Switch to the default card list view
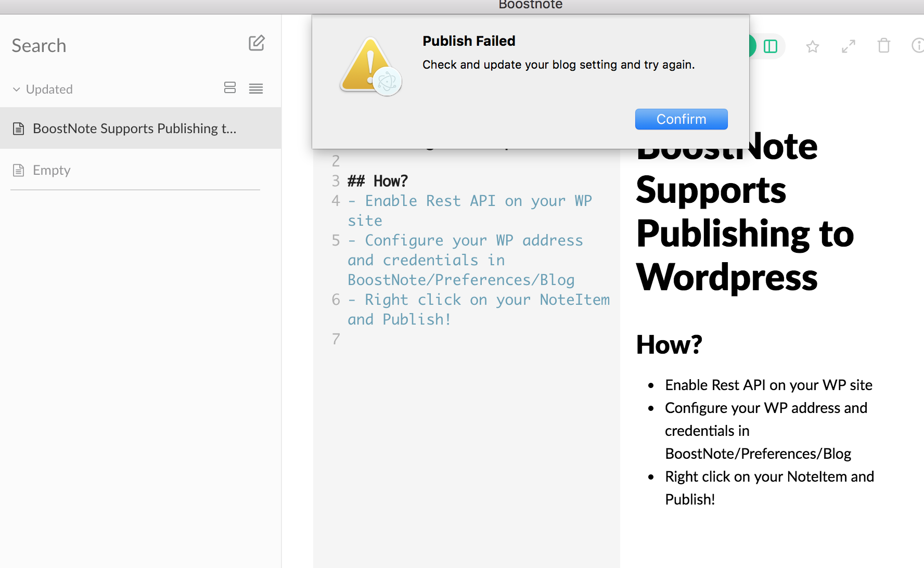The width and height of the screenshot is (924, 568). pos(230,87)
